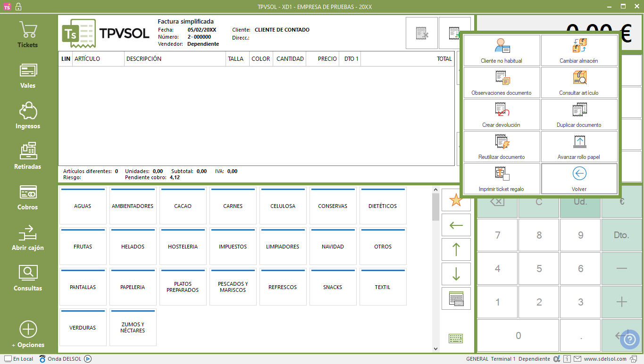The image size is (644, 364).
Task: Open the CELULOSA category
Action: tap(283, 206)
